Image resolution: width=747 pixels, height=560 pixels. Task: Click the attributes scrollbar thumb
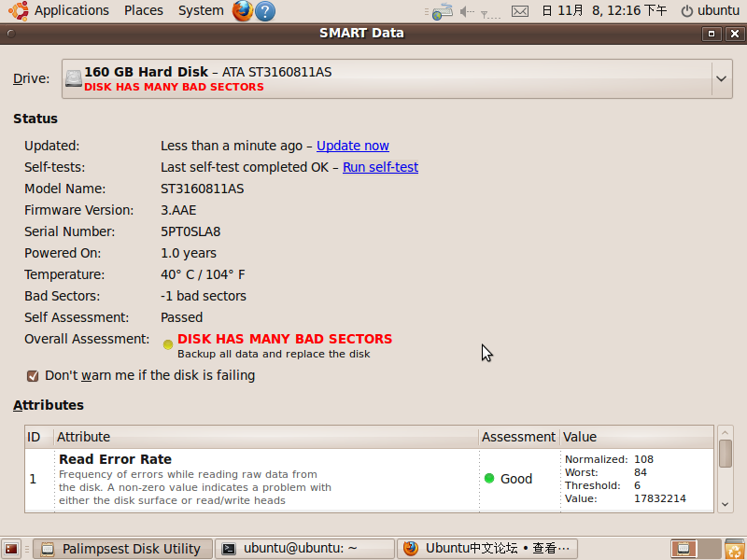[x=726, y=454]
